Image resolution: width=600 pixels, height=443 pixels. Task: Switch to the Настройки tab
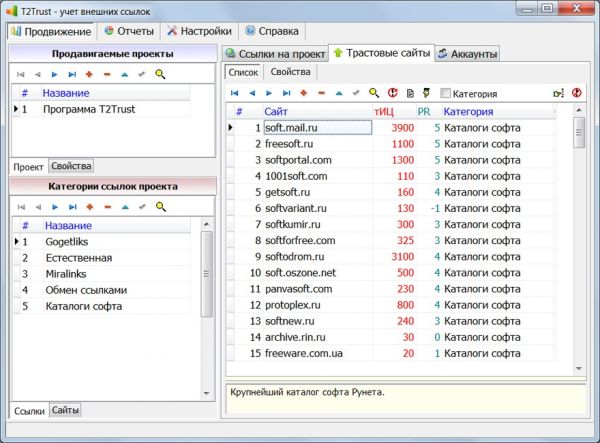click(201, 31)
